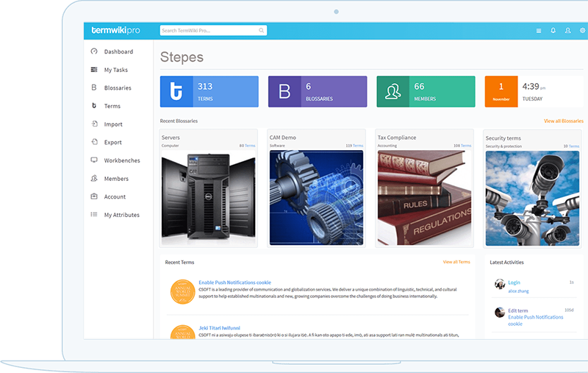Click the Login activity link

pyautogui.click(x=514, y=283)
